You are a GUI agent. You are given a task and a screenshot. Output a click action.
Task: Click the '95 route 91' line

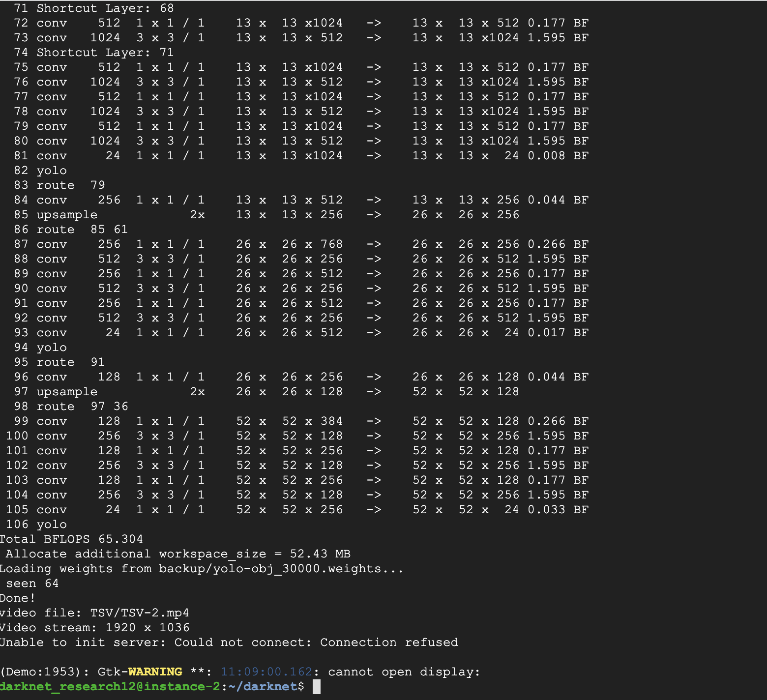point(59,362)
